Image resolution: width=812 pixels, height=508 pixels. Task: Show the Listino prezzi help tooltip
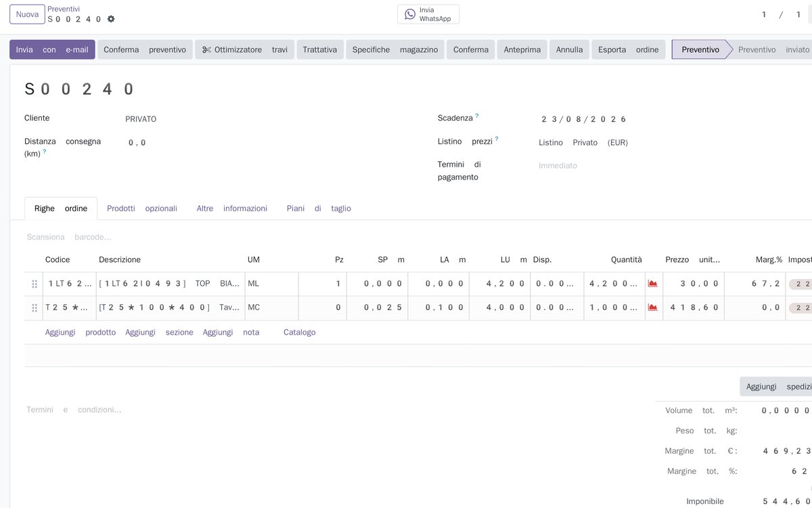point(497,139)
